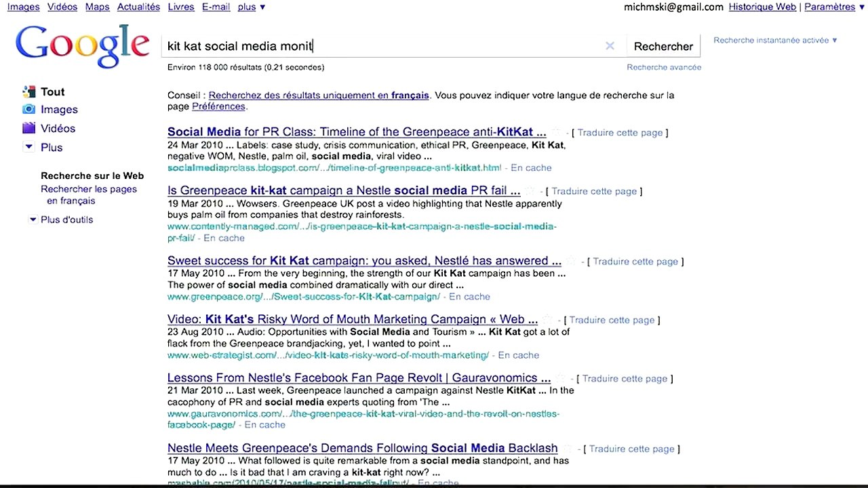The image size is (868, 488).
Task: Translate the 'Is Greenpeace kit-kat campaign' page
Action: [594, 192]
